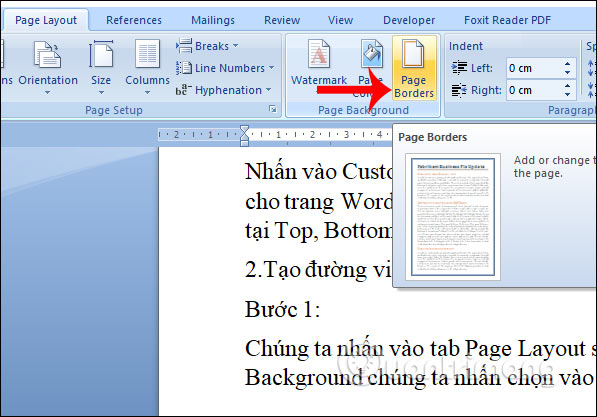Image resolution: width=597 pixels, height=417 pixels.
Task: Expand the Hyphenation dropdown arrow
Action: (268, 90)
